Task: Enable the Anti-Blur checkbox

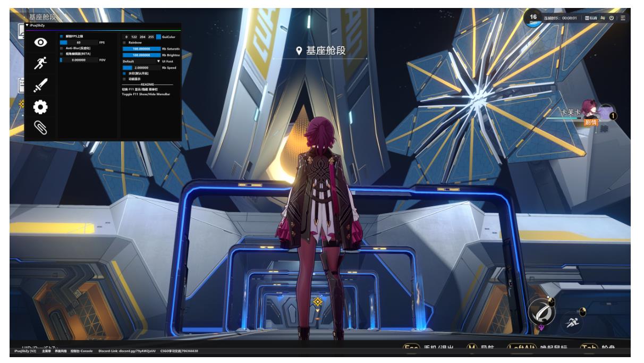Action: 61,48
